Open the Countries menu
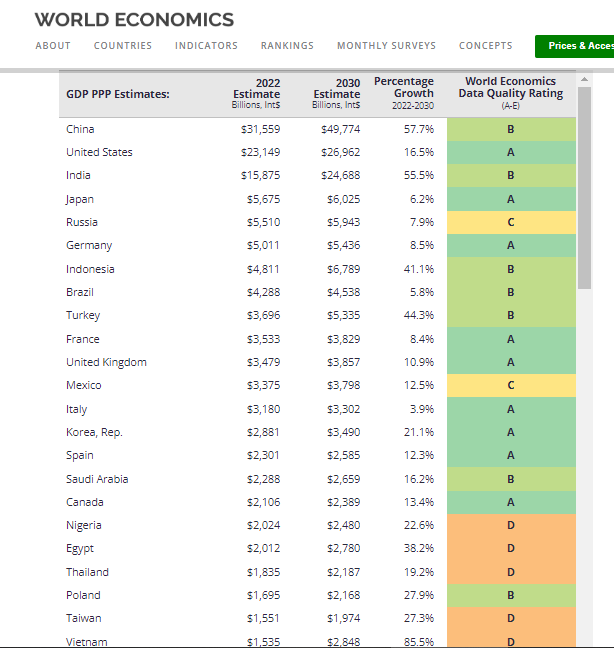This screenshot has width=614, height=653. 123,46
